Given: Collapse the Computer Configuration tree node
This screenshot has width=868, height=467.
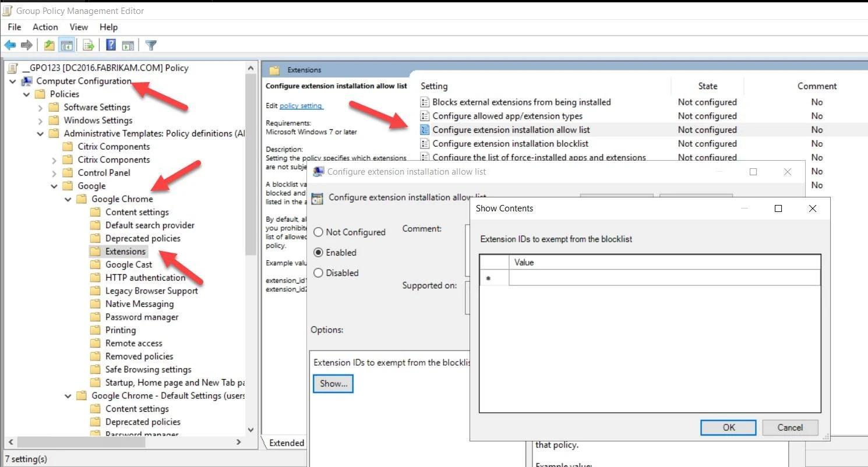Looking at the screenshot, I should 13,81.
